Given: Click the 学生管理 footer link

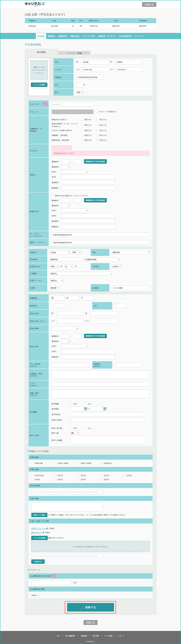Looking at the screenshot, I should coord(96,636).
